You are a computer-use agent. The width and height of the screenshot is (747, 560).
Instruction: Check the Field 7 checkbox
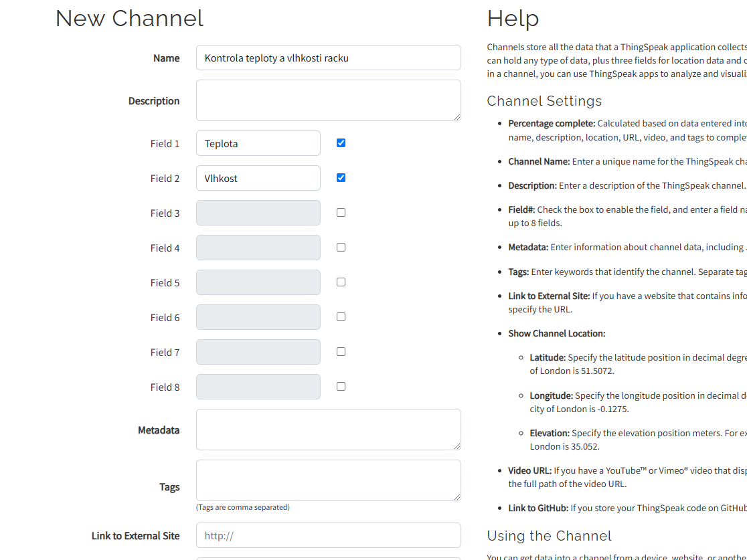click(x=341, y=351)
